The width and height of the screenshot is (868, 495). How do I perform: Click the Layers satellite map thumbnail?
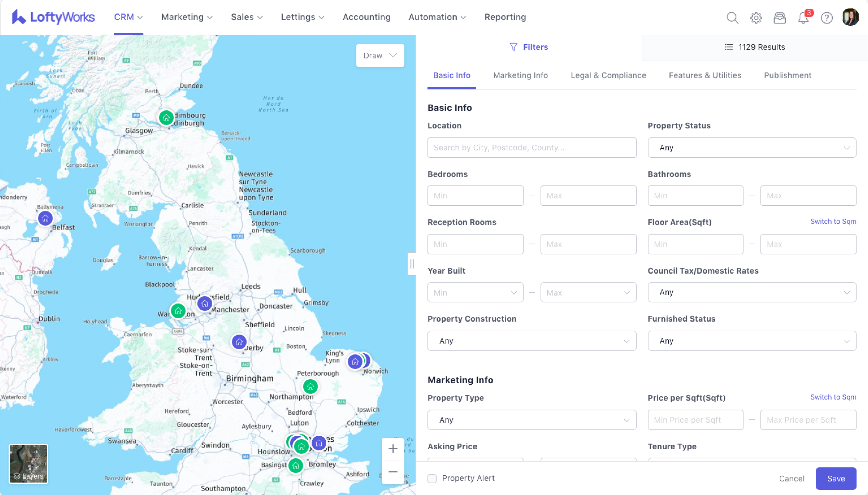tap(28, 464)
